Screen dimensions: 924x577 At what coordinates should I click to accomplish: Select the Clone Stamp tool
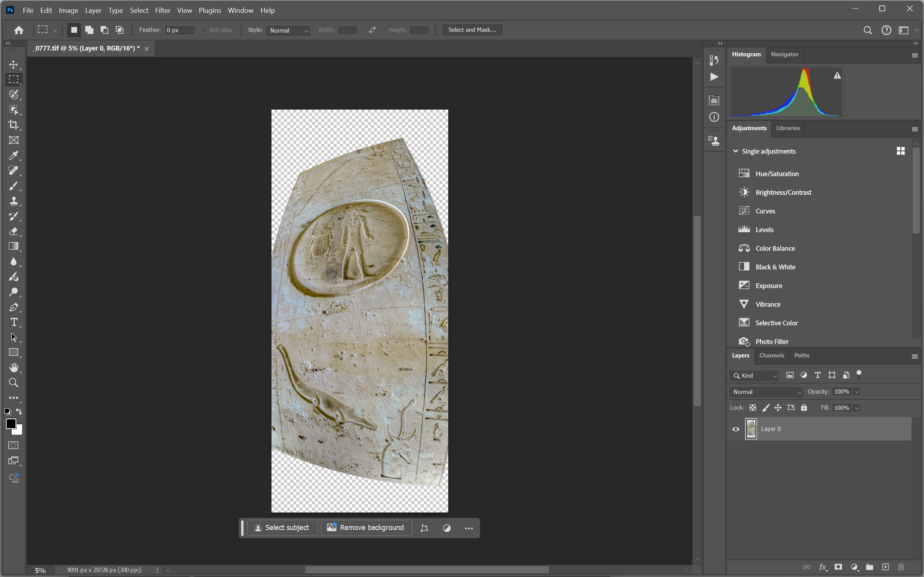click(x=14, y=201)
